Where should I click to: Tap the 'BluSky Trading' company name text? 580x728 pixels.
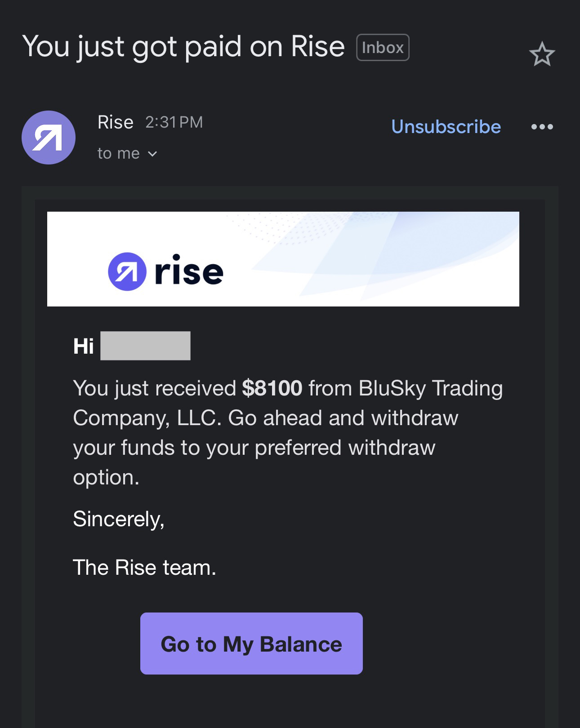pos(431,388)
